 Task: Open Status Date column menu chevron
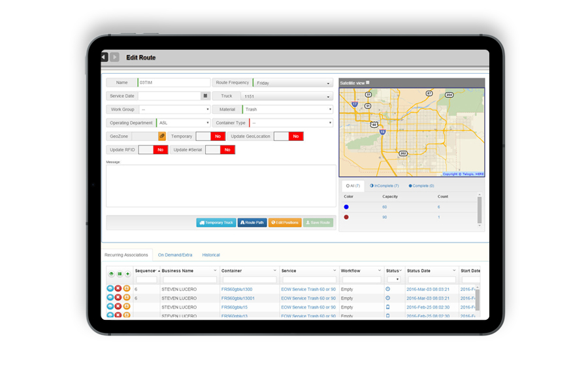pyautogui.click(x=454, y=270)
